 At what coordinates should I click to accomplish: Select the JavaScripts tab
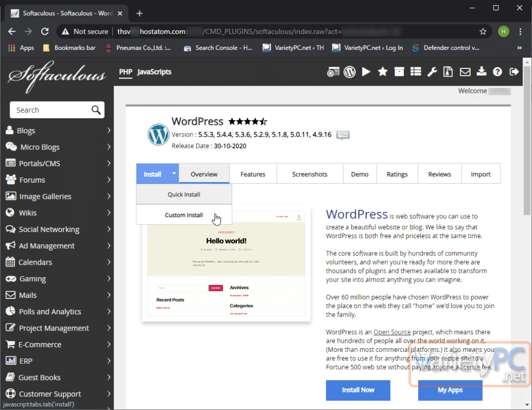154,72
